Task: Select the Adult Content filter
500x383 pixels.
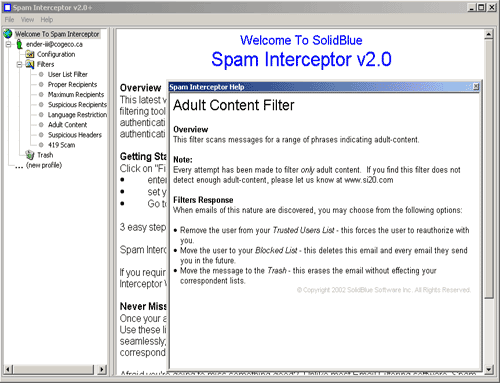Action: coord(67,125)
